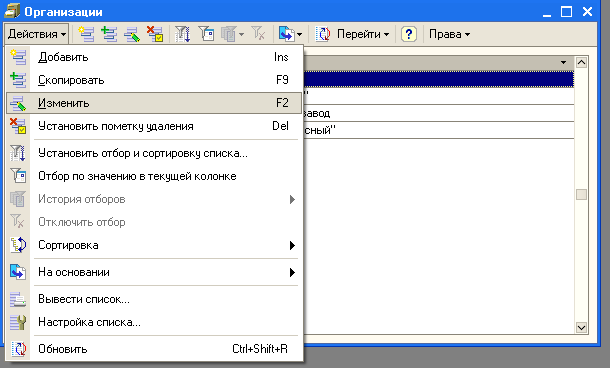Choose Установить пометку удаления
610x368 pixels.
(x=154, y=126)
